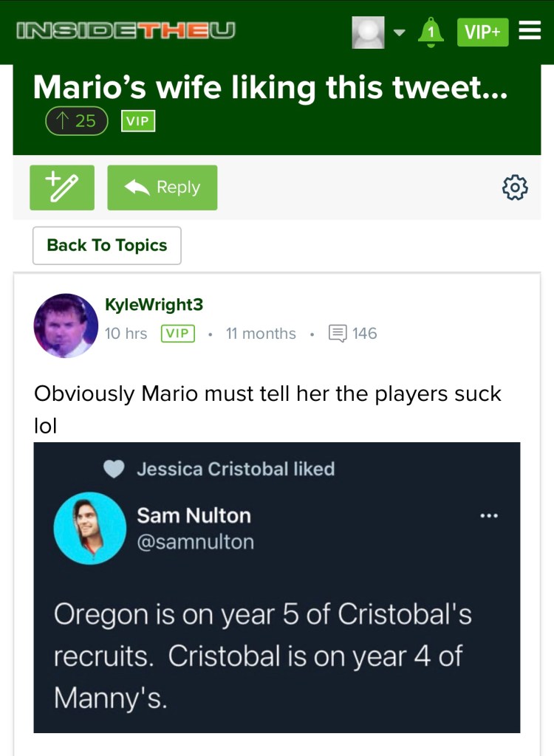Upvote the thread with the 25 arrow
The height and width of the screenshot is (756, 554).
point(77,120)
